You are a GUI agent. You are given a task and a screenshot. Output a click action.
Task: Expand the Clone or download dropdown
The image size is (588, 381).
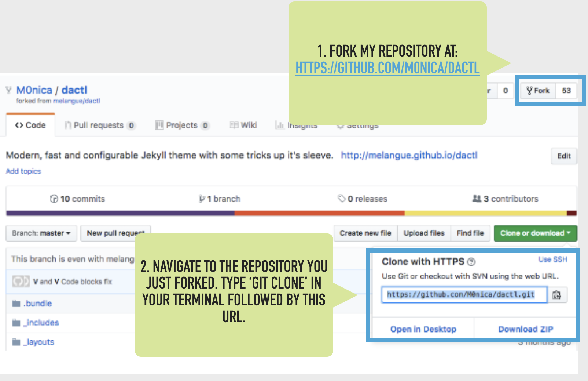[x=536, y=233]
